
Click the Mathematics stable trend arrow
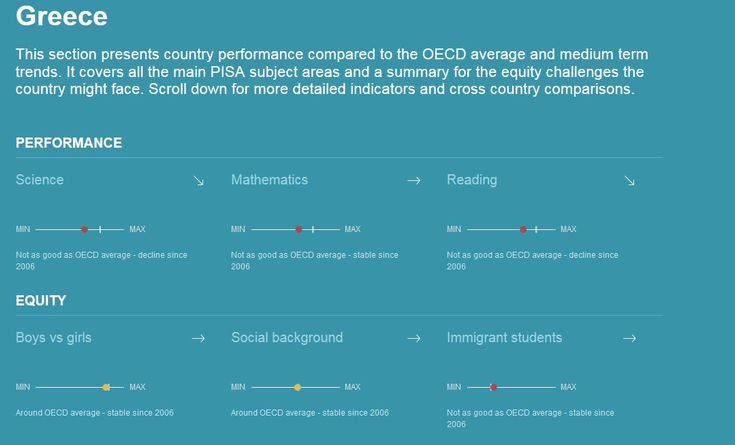(x=414, y=181)
